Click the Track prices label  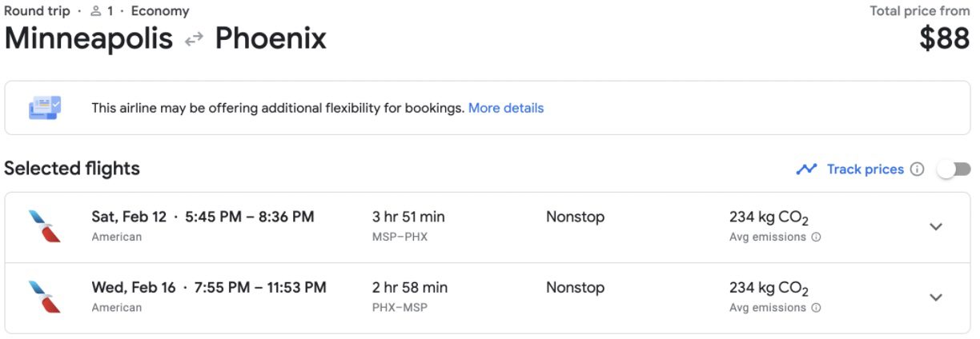[x=865, y=169]
